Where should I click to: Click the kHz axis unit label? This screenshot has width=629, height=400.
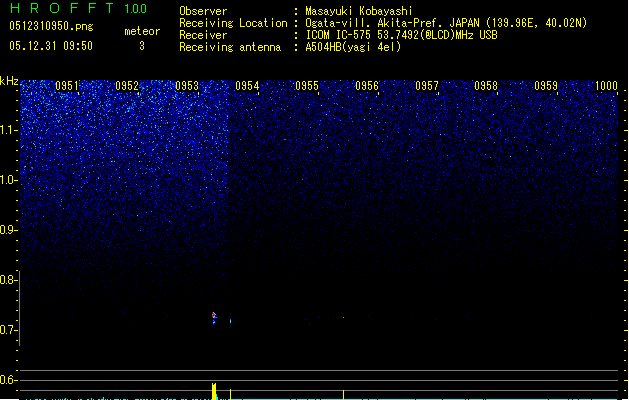(9, 81)
